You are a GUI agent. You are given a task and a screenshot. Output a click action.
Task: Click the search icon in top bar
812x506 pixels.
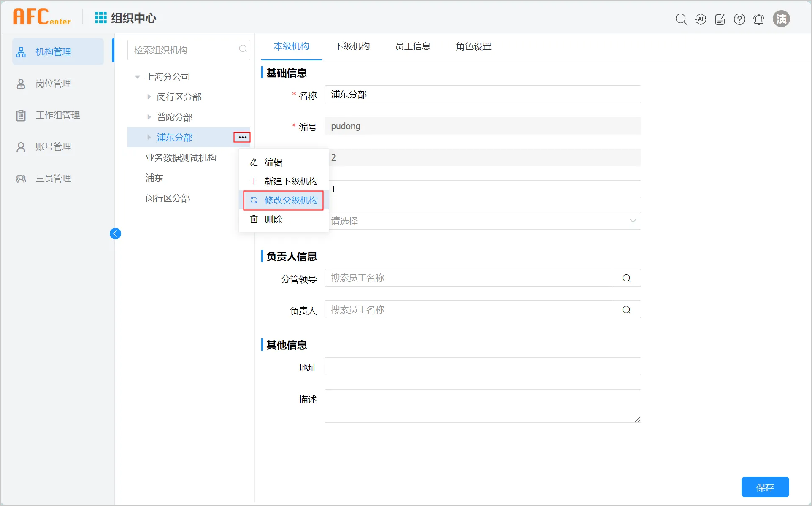(681, 19)
